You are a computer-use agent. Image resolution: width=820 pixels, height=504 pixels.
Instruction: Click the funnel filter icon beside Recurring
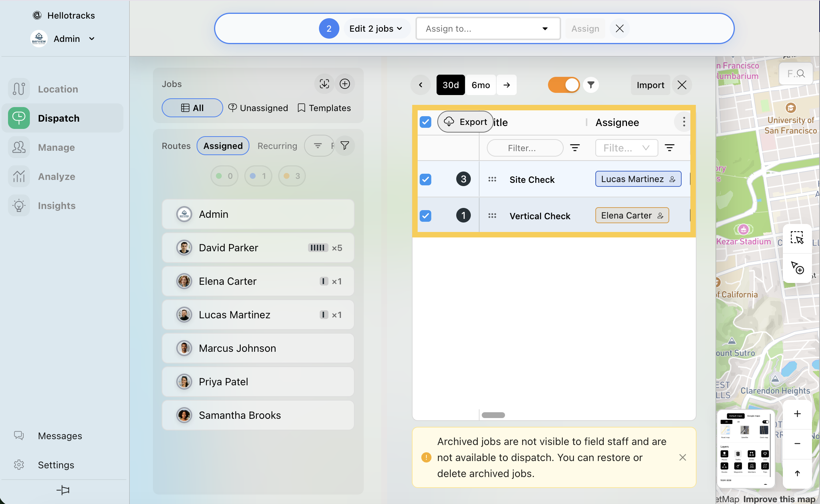point(344,146)
